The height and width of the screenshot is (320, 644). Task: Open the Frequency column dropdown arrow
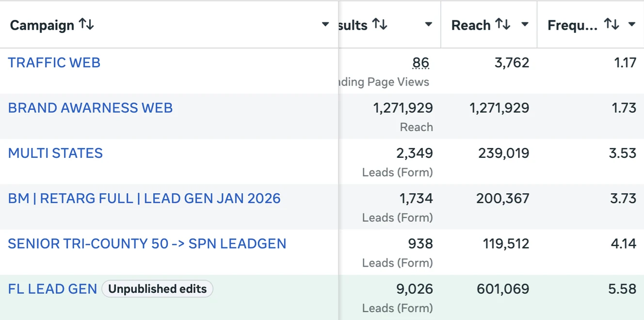pos(631,25)
